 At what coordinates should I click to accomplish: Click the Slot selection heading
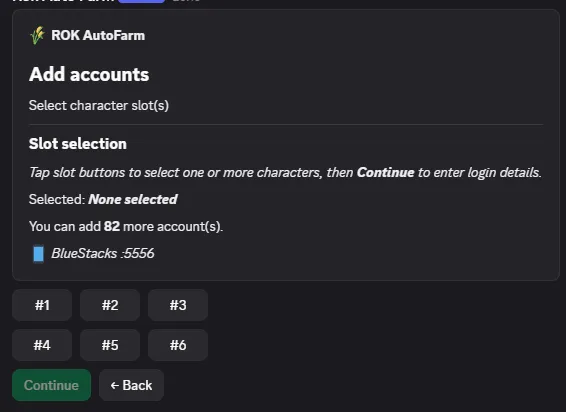click(x=78, y=144)
